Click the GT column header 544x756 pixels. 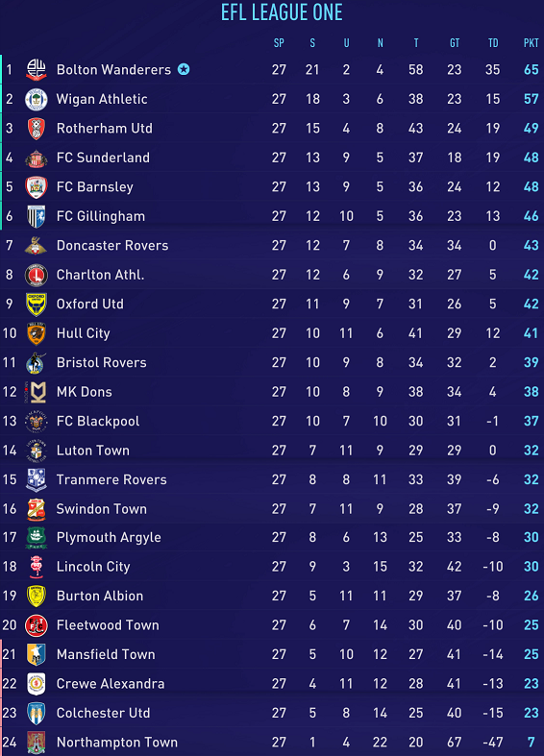coord(455,43)
